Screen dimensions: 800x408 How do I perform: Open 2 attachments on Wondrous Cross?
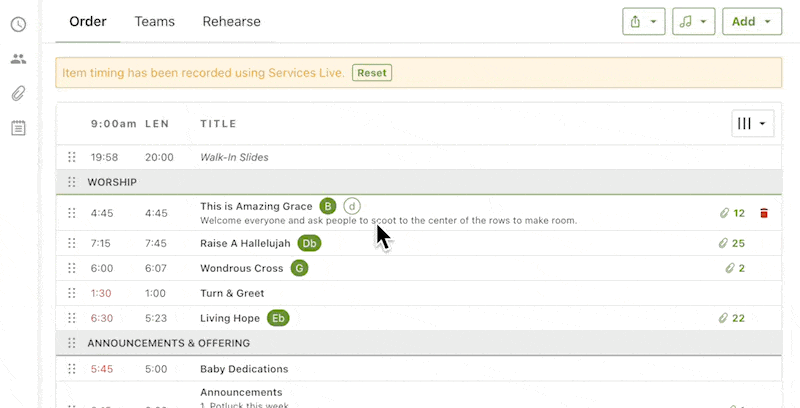coord(735,268)
